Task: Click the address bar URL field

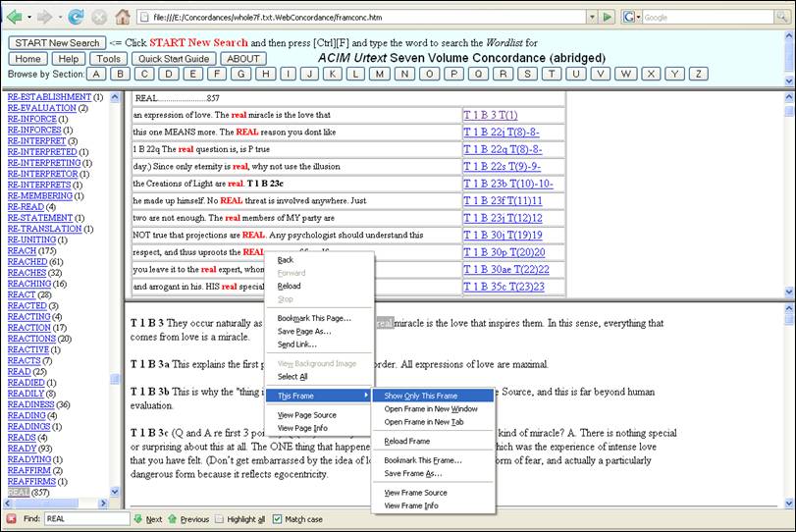Action: 363,18
